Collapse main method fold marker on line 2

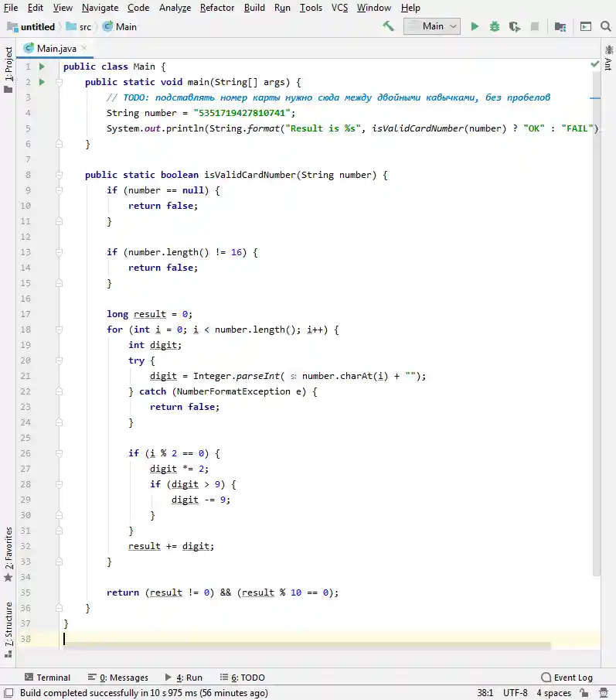point(59,82)
